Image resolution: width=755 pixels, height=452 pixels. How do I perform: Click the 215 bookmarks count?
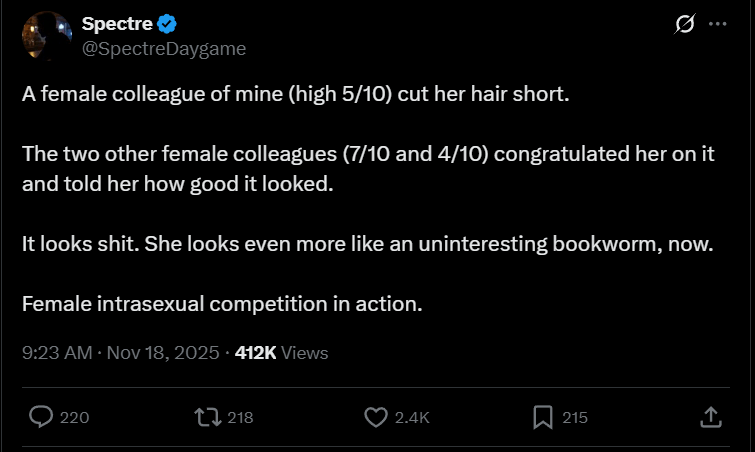(575, 418)
